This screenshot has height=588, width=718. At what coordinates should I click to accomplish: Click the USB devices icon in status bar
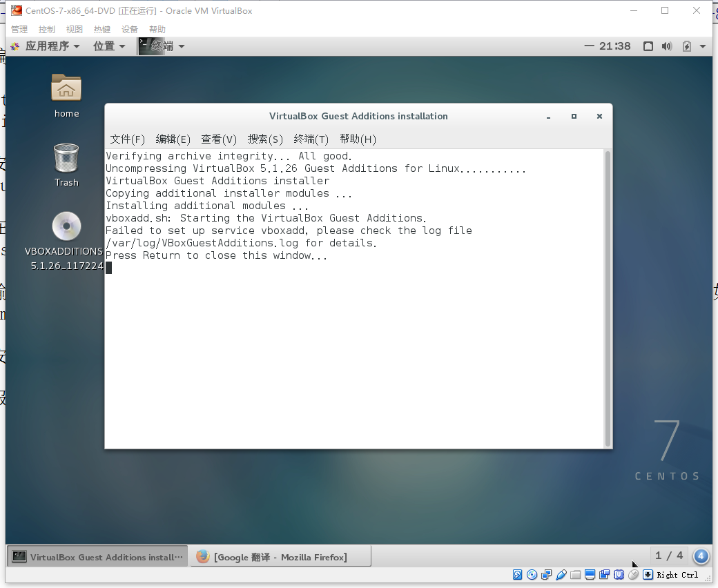pos(561,575)
